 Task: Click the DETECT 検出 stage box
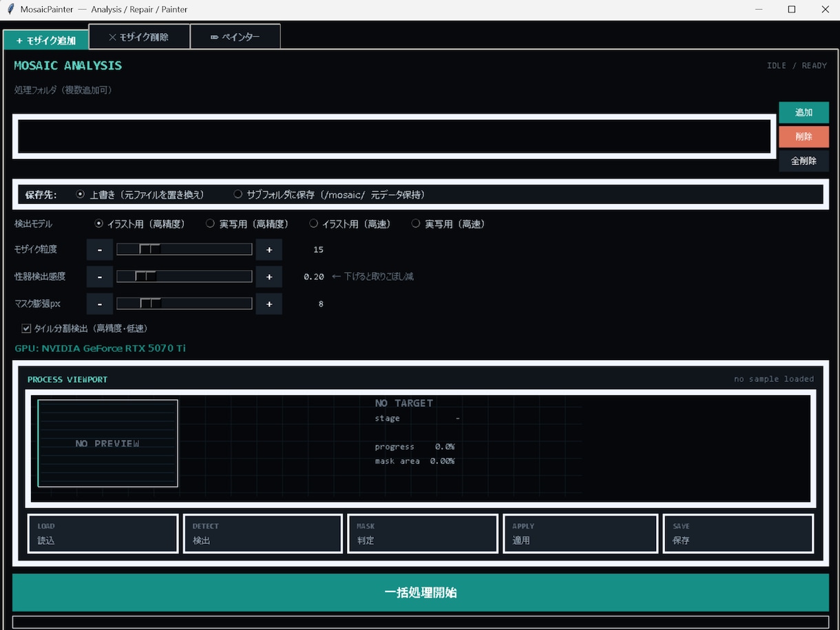(262, 534)
